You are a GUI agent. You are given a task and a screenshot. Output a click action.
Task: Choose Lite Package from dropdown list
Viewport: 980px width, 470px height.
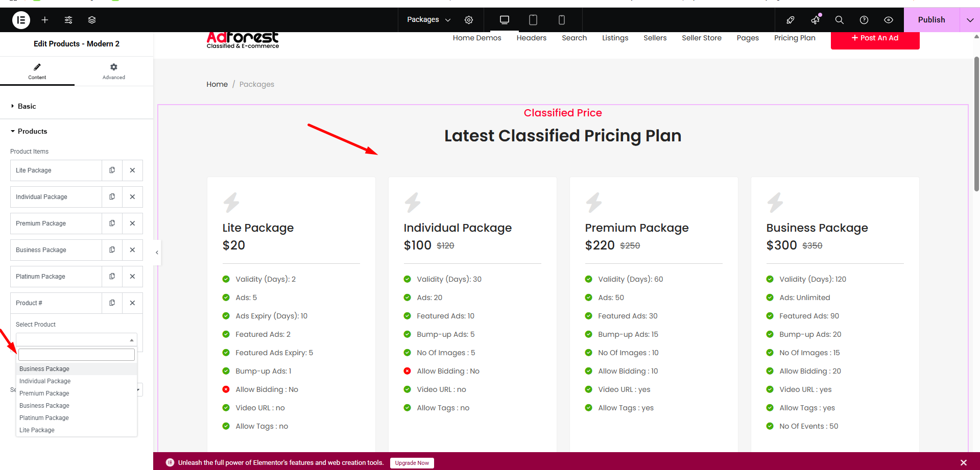coord(77,430)
